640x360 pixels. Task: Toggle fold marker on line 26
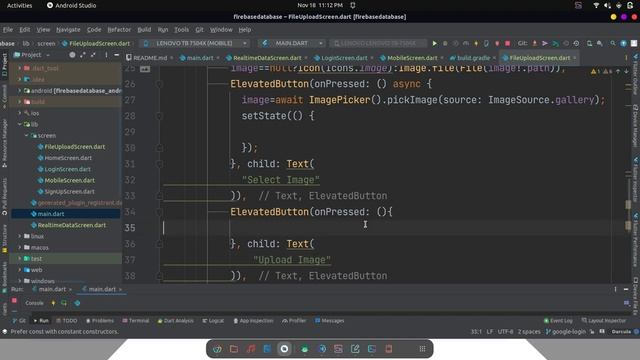pos(160,84)
